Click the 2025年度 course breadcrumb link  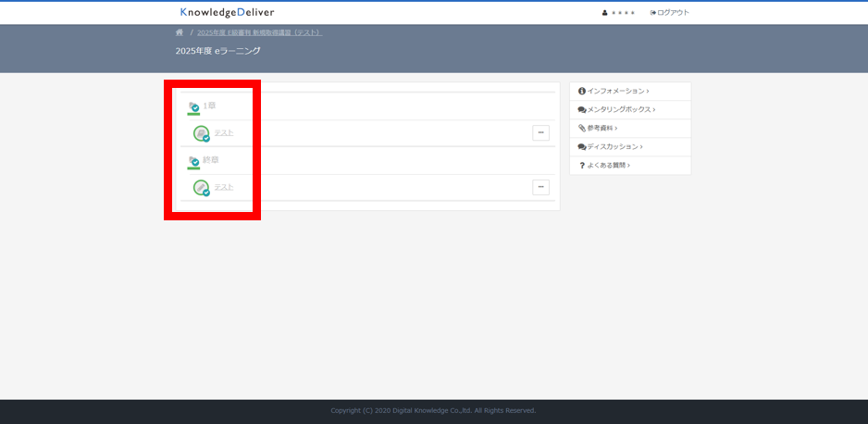(x=259, y=32)
